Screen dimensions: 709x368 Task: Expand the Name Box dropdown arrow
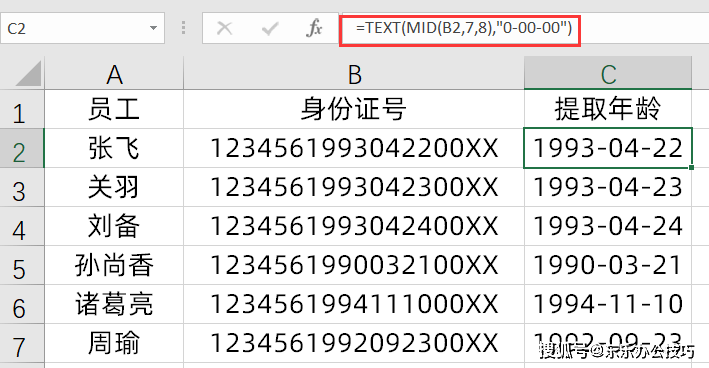click(153, 28)
